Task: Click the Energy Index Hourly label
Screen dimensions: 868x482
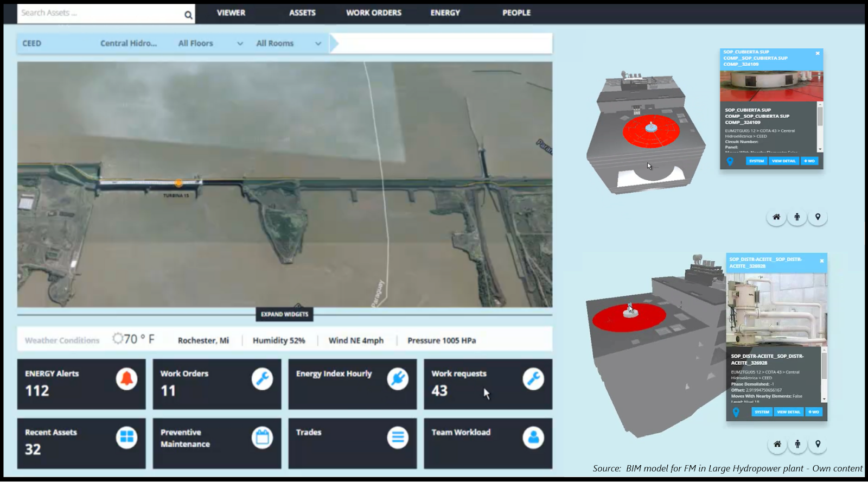Action: coord(334,373)
